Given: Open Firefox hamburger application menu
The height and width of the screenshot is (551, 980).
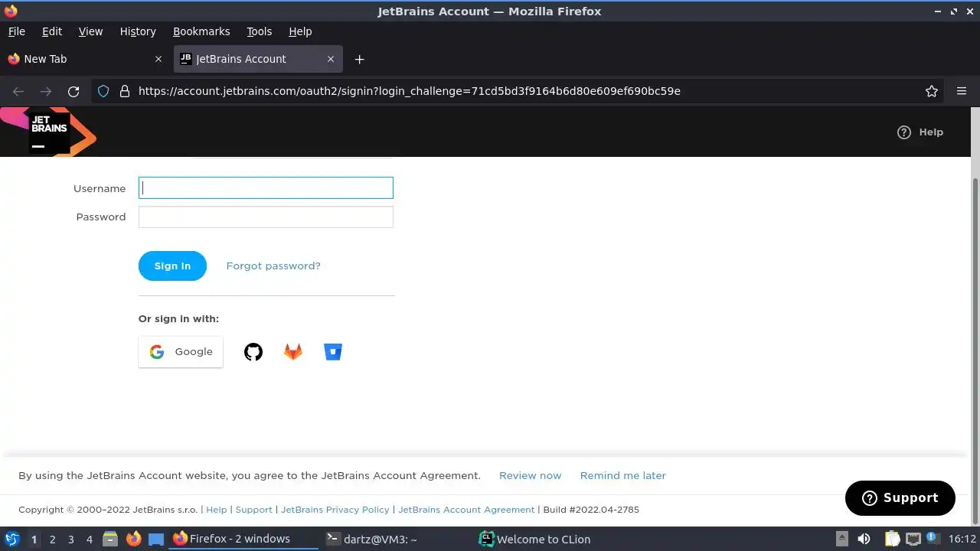Looking at the screenshot, I should coord(962,91).
